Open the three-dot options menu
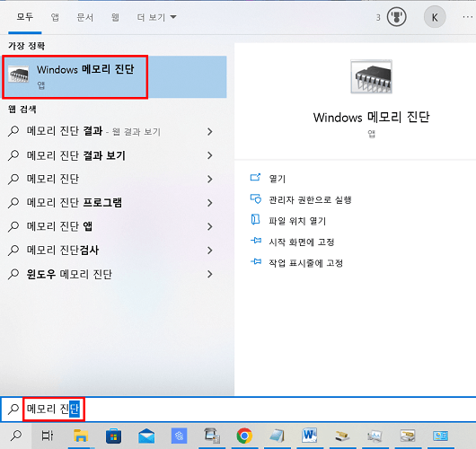The width and height of the screenshot is (476, 449). click(468, 17)
